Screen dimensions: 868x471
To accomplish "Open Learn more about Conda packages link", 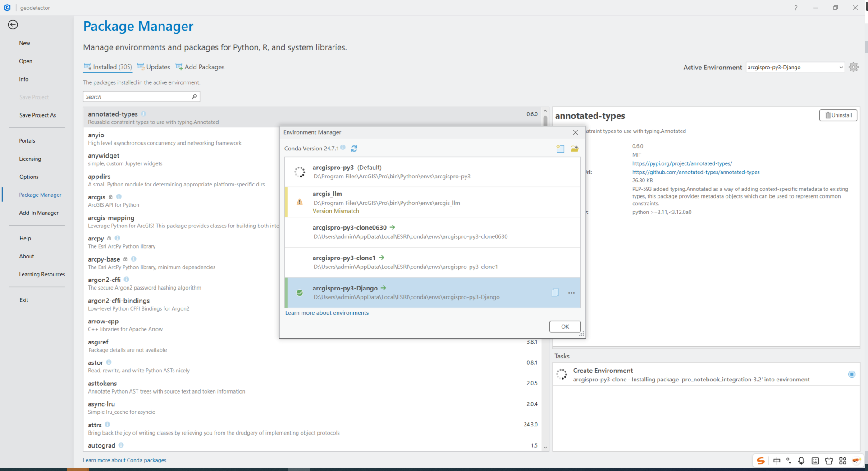I will tap(125, 460).
